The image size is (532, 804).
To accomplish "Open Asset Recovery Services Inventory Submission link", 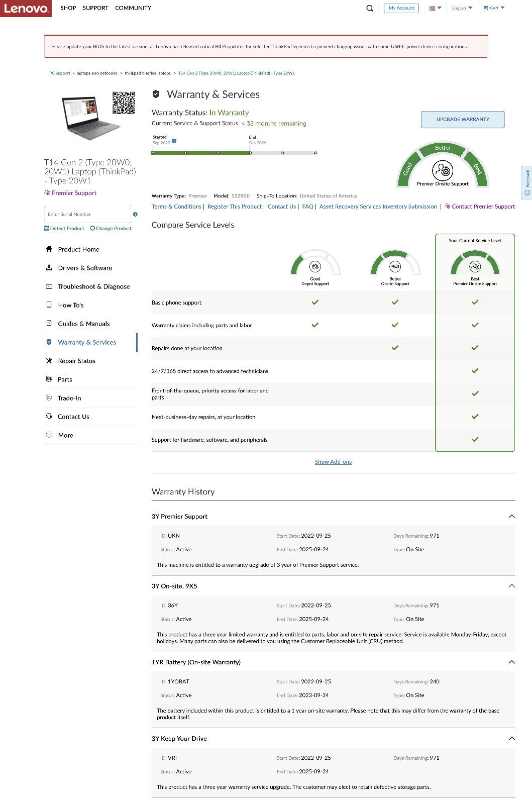I will click(378, 207).
